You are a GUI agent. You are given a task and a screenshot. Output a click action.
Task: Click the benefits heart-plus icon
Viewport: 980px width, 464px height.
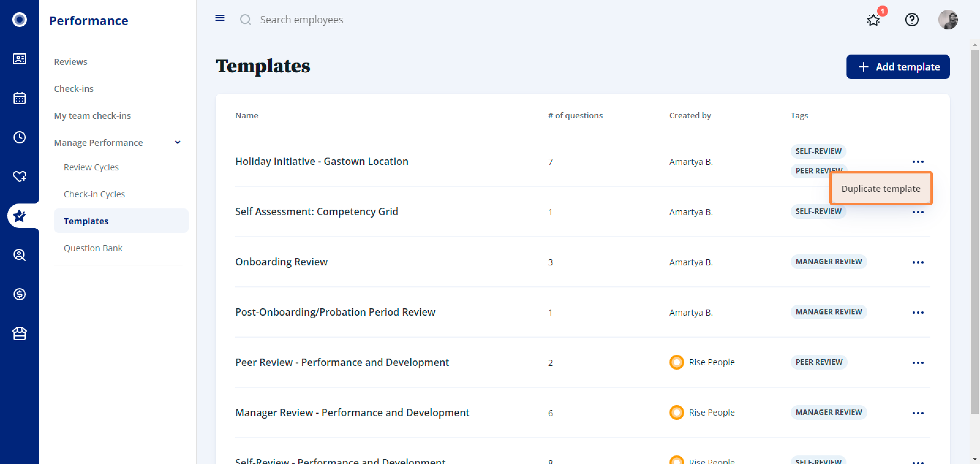[x=19, y=176]
